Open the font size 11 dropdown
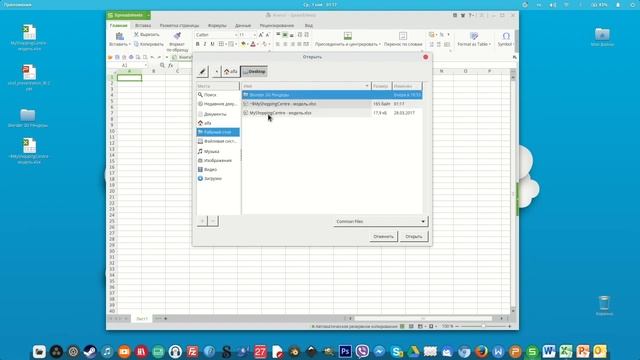The width and height of the screenshot is (640, 360). click(x=254, y=35)
